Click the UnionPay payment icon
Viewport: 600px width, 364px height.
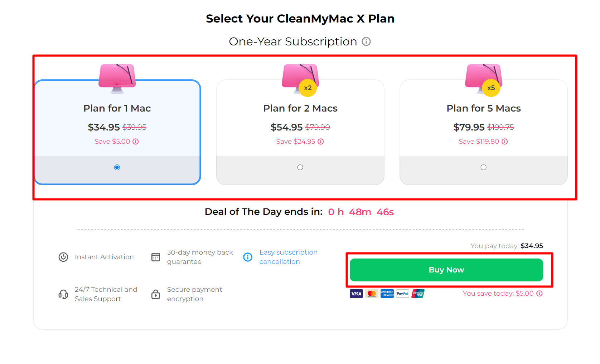tap(418, 294)
